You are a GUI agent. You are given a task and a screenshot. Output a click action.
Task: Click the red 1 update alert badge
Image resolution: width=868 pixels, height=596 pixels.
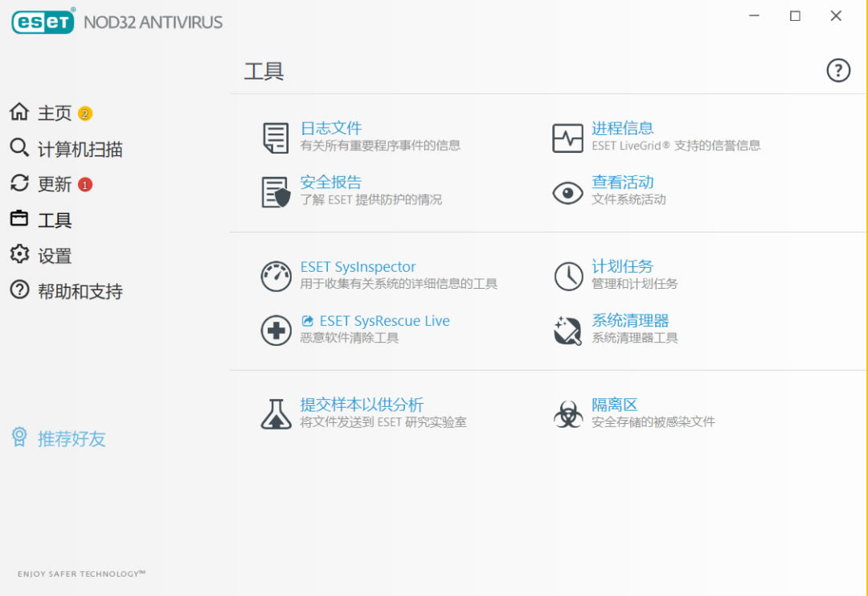84,184
